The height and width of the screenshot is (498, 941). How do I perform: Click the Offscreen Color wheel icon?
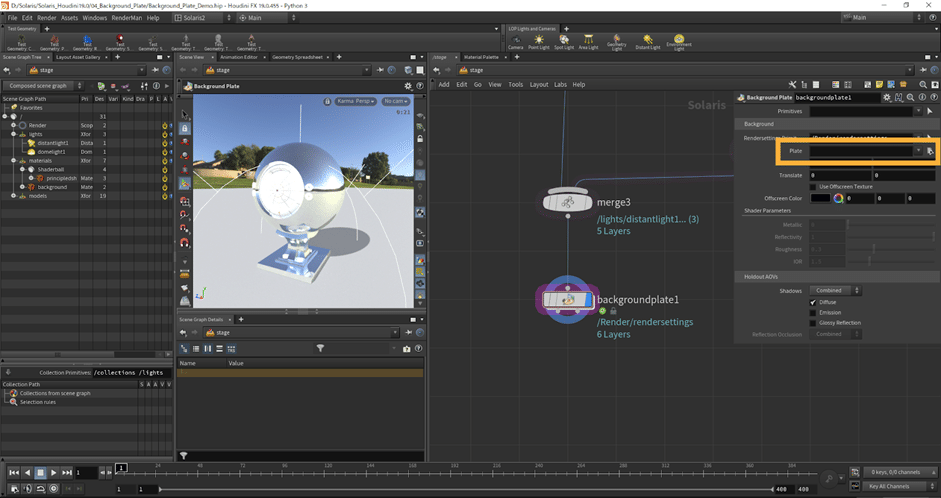(839, 198)
